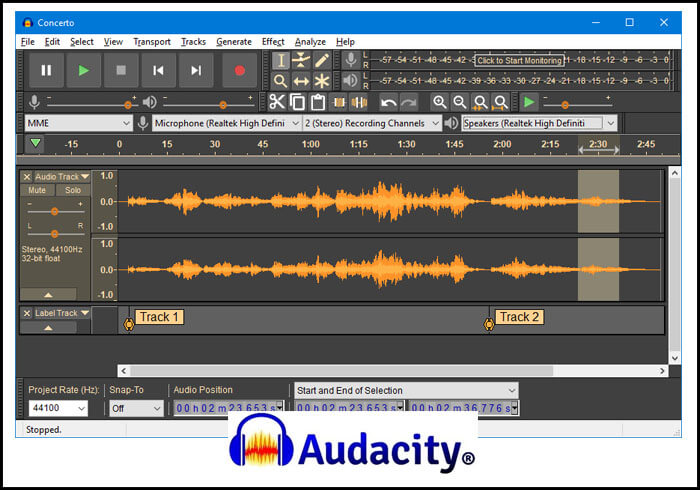This screenshot has height=490, width=700.
Task: Close the Label Track with X button
Action: [x=27, y=313]
